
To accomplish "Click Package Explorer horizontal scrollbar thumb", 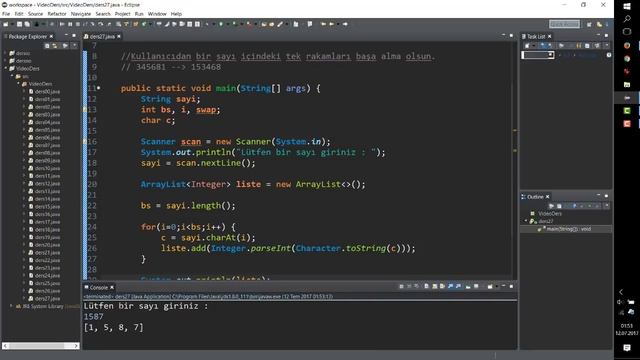I will 37,346.
